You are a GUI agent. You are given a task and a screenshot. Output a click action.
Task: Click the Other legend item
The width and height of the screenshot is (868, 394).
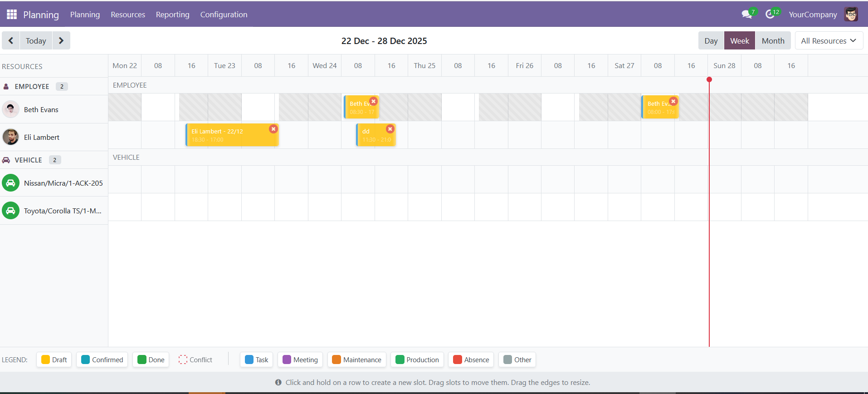[x=517, y=360]
